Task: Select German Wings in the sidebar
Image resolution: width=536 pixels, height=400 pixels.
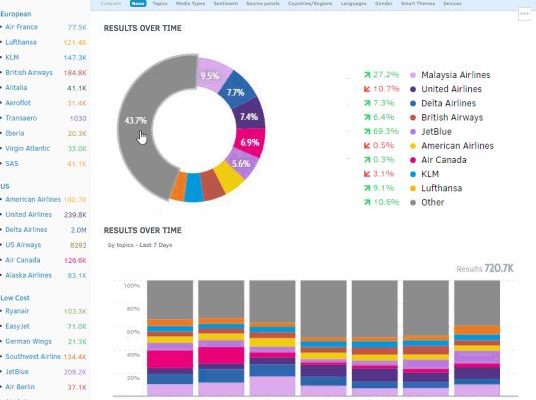Action: pos(28,341)
